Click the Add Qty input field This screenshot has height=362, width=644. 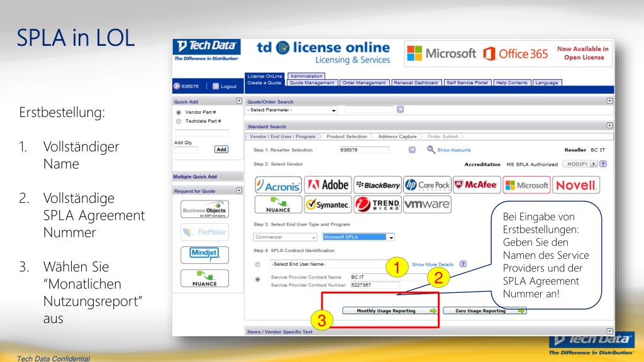point(186,150)
